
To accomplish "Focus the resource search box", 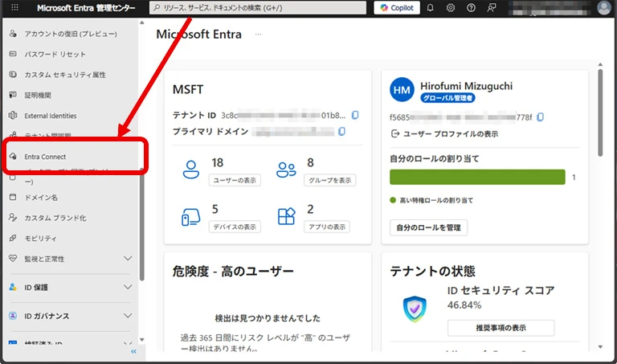I will tap(258, 7).
